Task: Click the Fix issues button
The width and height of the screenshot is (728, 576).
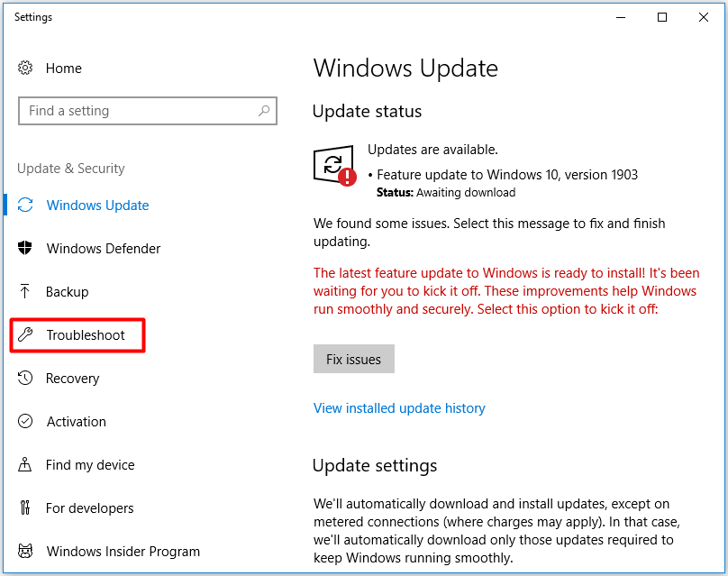Action: tap(354, 359)
